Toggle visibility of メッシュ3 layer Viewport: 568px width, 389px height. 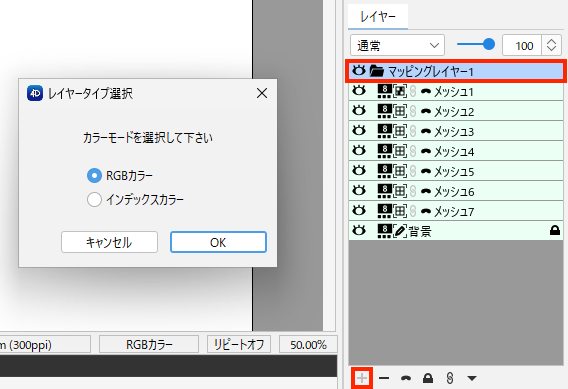pos(359,130)
